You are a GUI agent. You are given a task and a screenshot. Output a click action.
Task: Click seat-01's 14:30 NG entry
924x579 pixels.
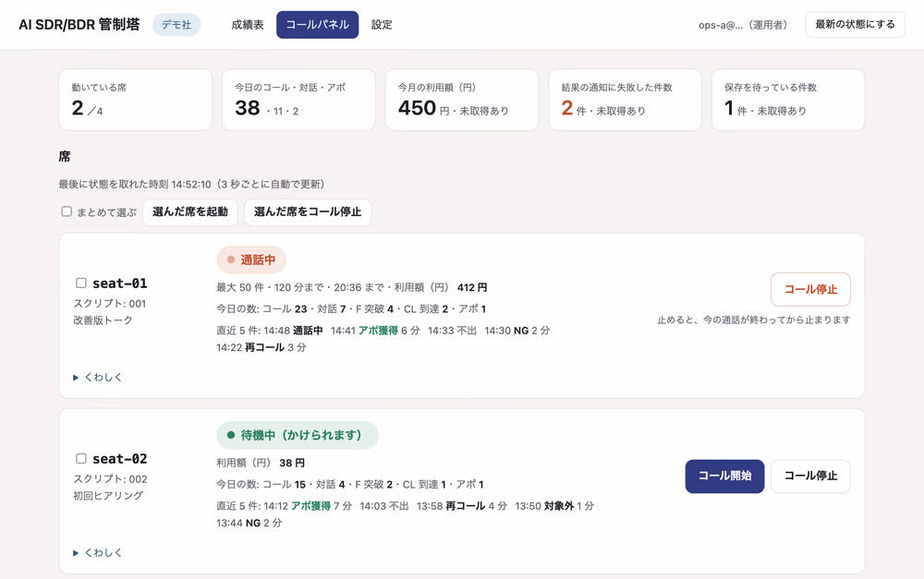(517, 331)
